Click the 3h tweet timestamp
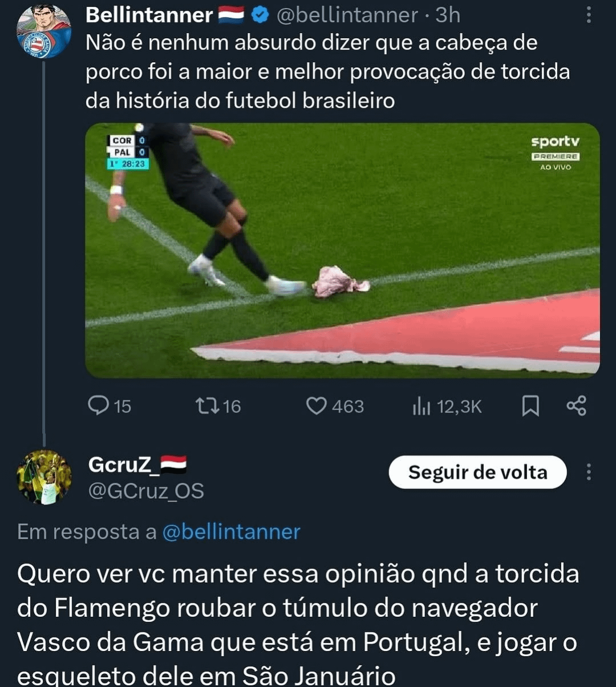 (447, 15)
